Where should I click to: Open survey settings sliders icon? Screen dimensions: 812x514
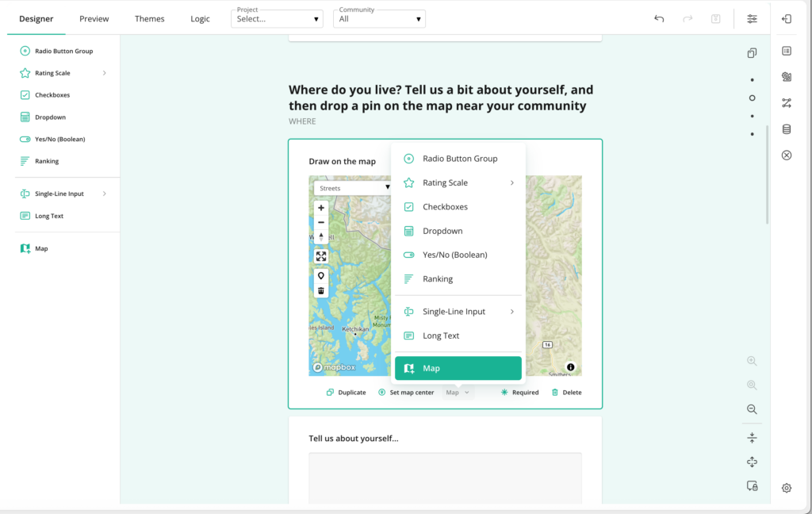click(752, 19)
